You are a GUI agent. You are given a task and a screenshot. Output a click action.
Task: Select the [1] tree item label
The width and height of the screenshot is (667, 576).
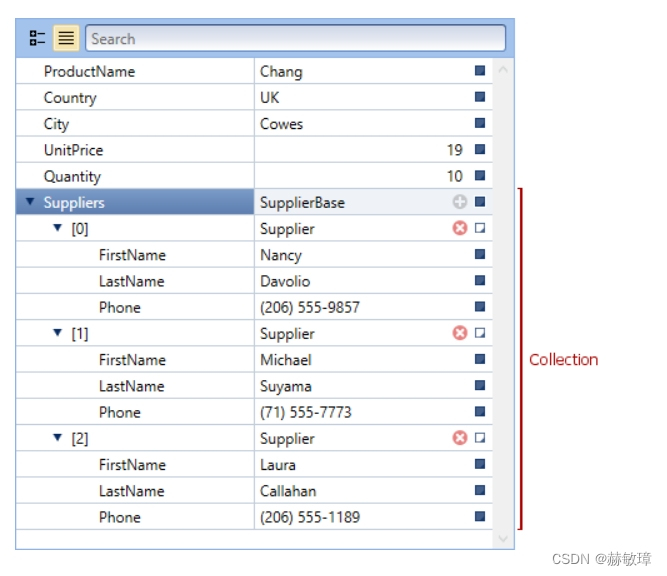click(80, 334)
